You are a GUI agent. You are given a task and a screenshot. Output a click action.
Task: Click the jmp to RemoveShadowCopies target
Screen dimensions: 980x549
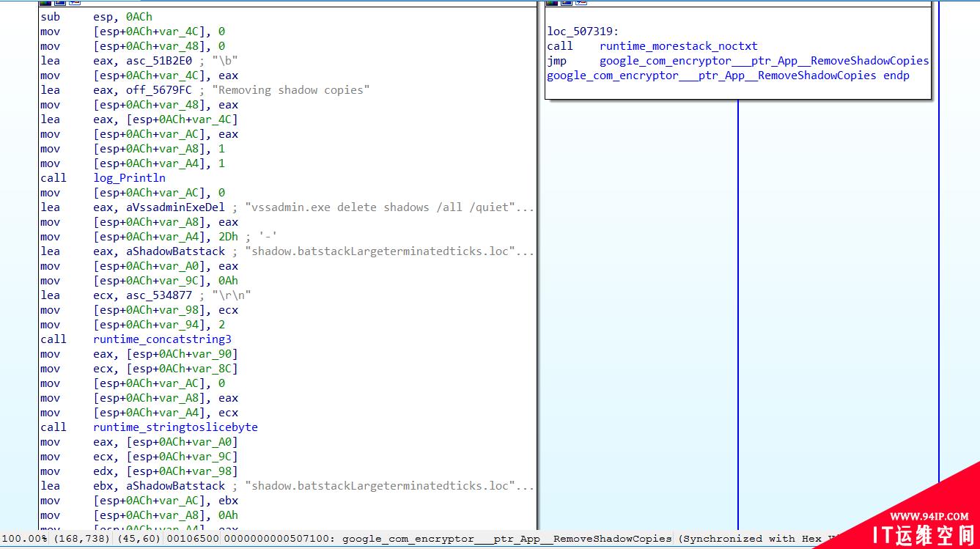coord(765,61)
